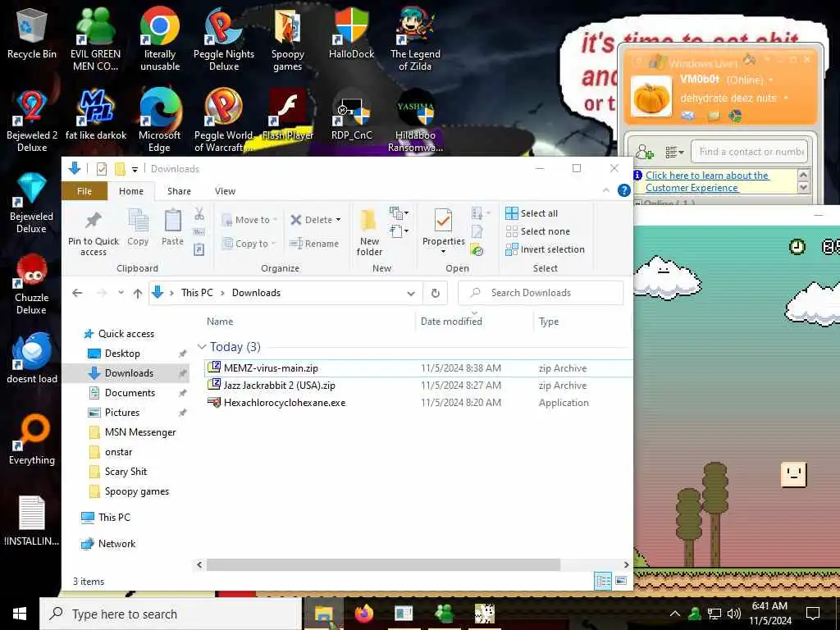Open Explorer Help question mark icon
Image resolution: width=840 pixels, height=630 pixels.
pos(623,190)
